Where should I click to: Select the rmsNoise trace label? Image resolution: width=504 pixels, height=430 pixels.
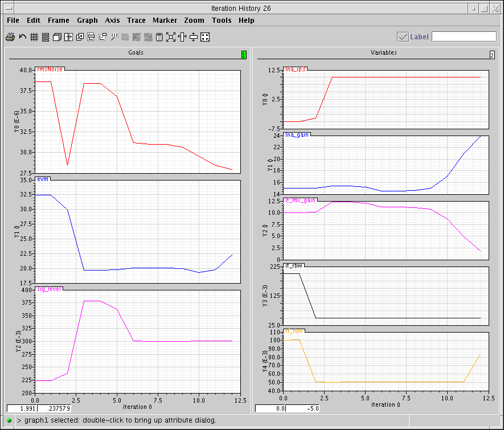(x=50, y=69)
